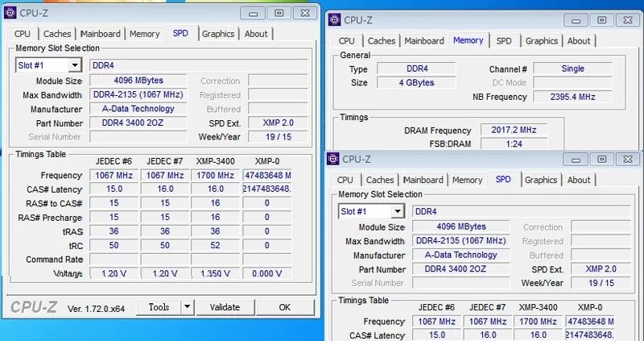This screenshot has height=341, width=644.
Task: Click XMP-0 voltage 0.000 V cell
Action: (267, 273)
